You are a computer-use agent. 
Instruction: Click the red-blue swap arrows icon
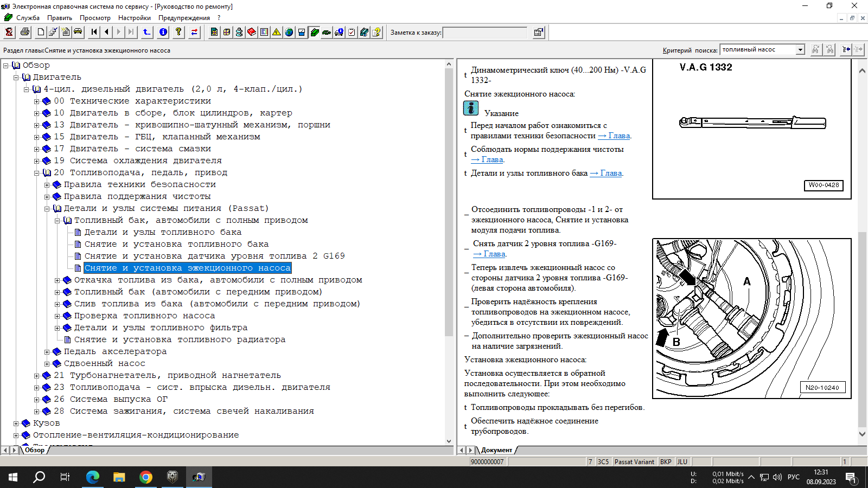pos(194,32)
